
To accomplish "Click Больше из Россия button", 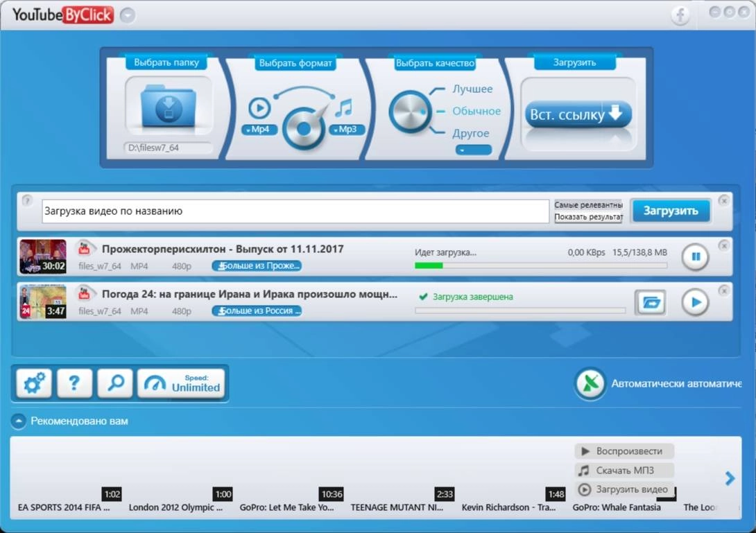I will click(x=257, y=311).
